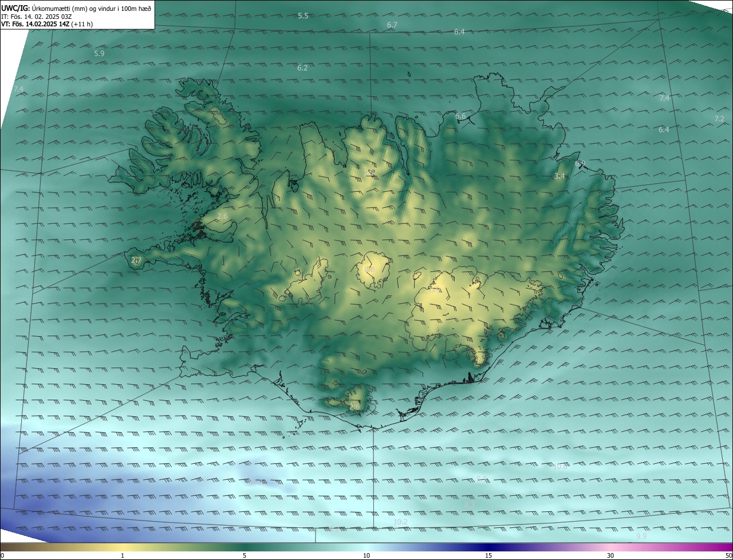Click the colorbar tick label 0
Image resolution: width=733 pixels, height=560 pixels.
tap(2, 555)
